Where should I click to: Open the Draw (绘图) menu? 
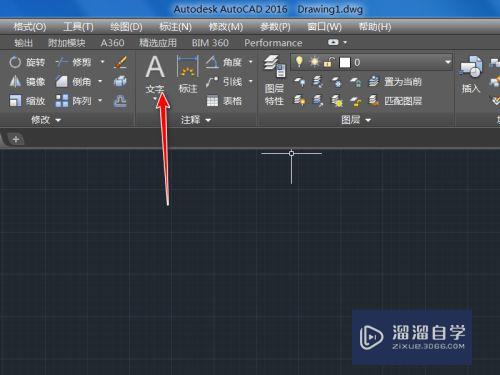126,27
